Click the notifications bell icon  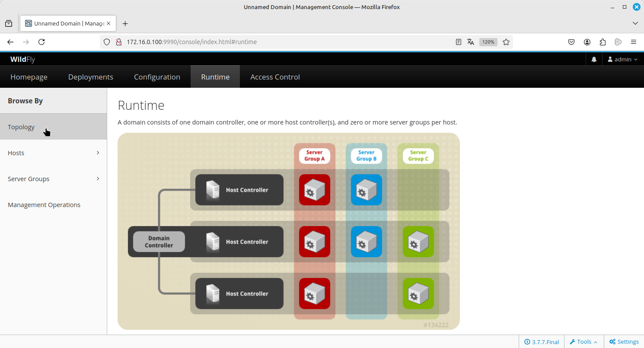(594, 59)
